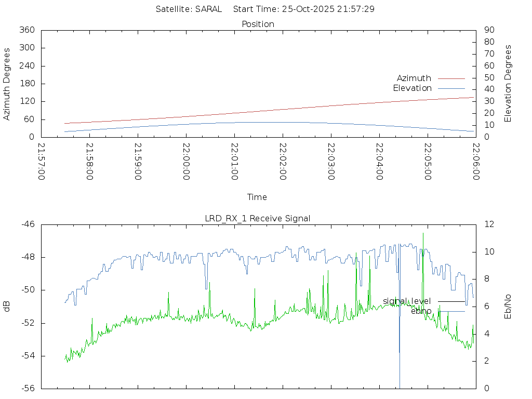Click the Eb/No axis title
Screen dimensions: 532x399
pos(508,306)
